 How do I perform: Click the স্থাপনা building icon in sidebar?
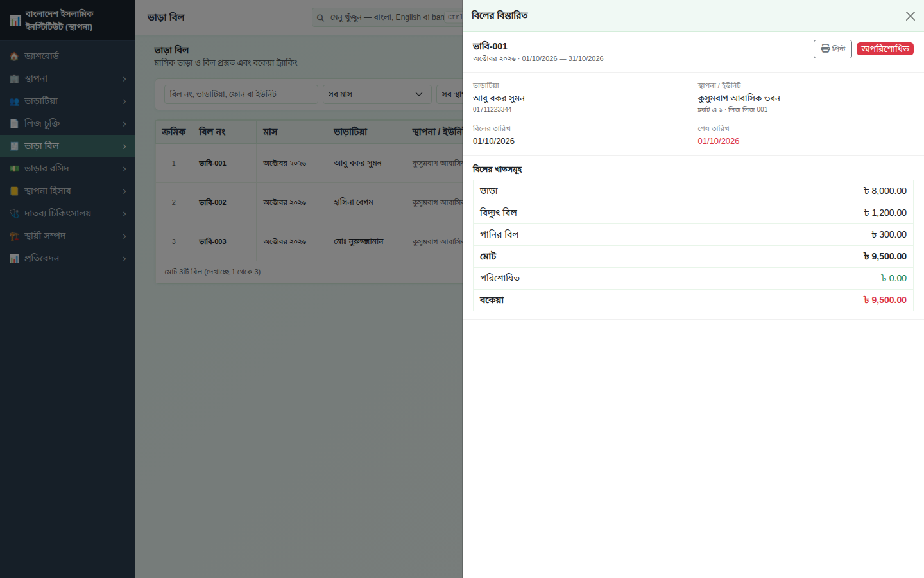[x=14, y=79]
